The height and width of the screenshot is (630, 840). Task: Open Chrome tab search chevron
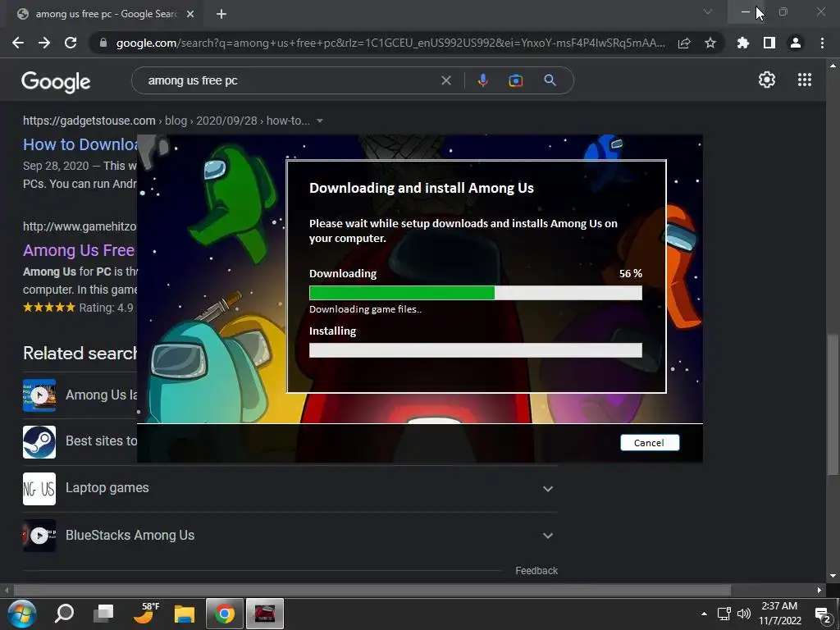(x=708, y=11)
